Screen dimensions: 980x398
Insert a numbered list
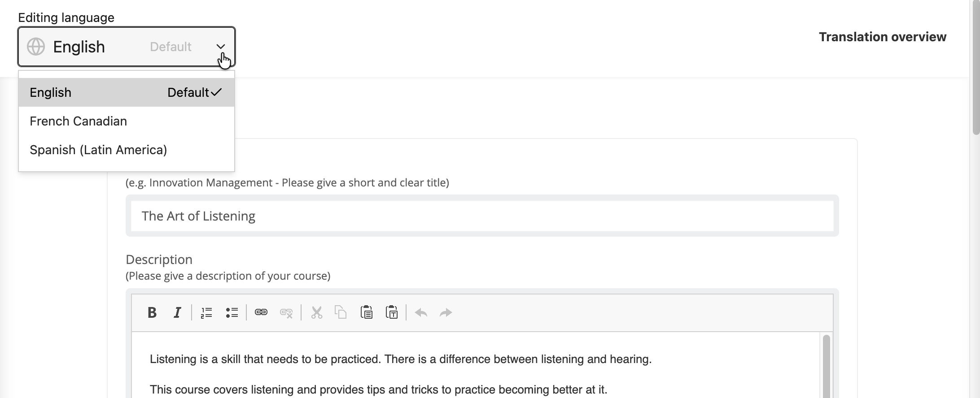(206, 312)
